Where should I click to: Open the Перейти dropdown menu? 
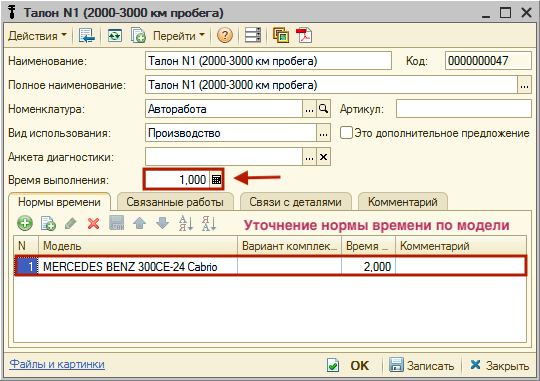(x=179, y=36)
